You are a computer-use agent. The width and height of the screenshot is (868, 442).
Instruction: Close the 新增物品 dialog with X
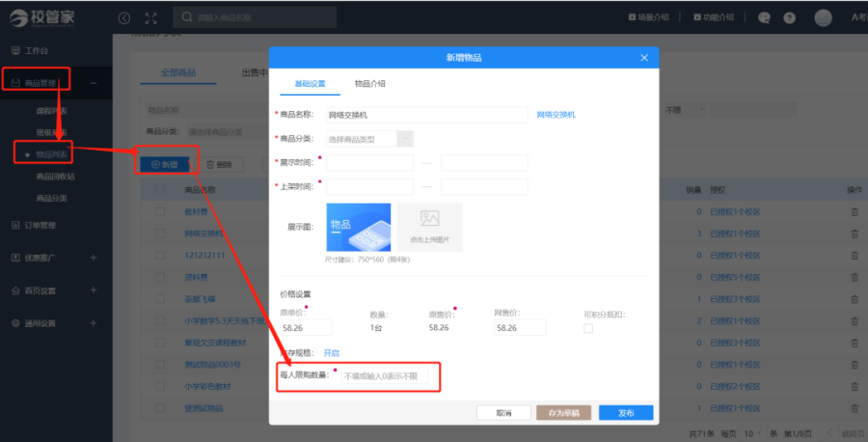644,58
